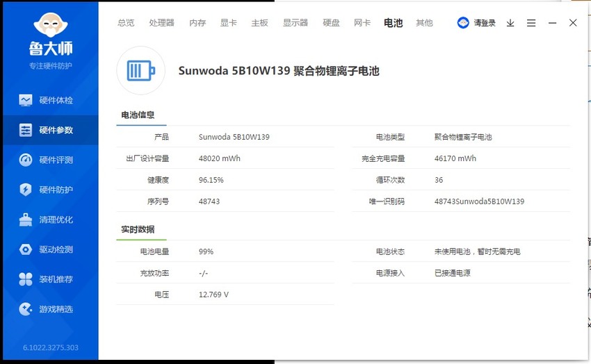Switch to the 主板 tab

(260, 23)
